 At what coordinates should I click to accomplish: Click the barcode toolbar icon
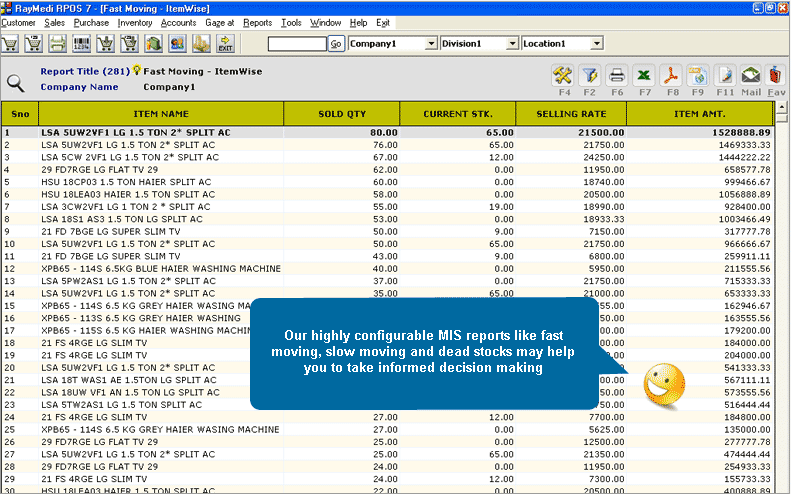(x=82, y=44)
